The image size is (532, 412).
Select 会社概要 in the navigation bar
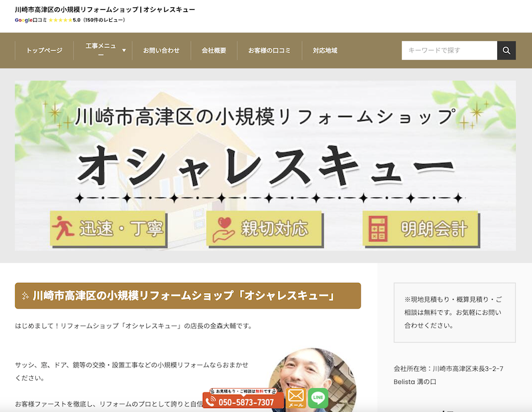click(213, 51)
